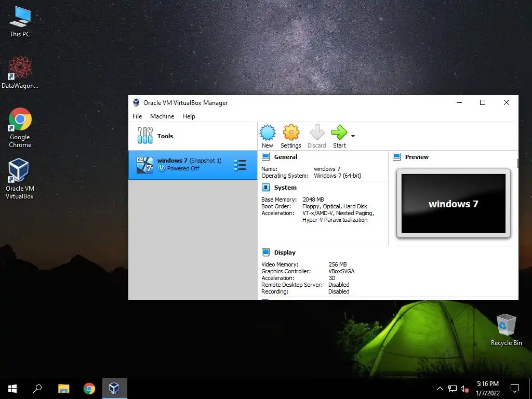Click Hyper-V Paravirtualization text
Viewport: 532px width, 399px height.
pos(335,220)
